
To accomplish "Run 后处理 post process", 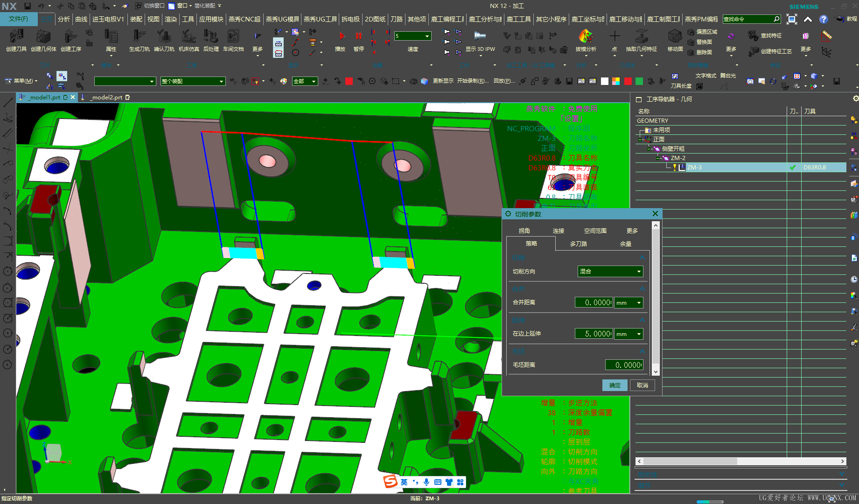I will point(211,37).
